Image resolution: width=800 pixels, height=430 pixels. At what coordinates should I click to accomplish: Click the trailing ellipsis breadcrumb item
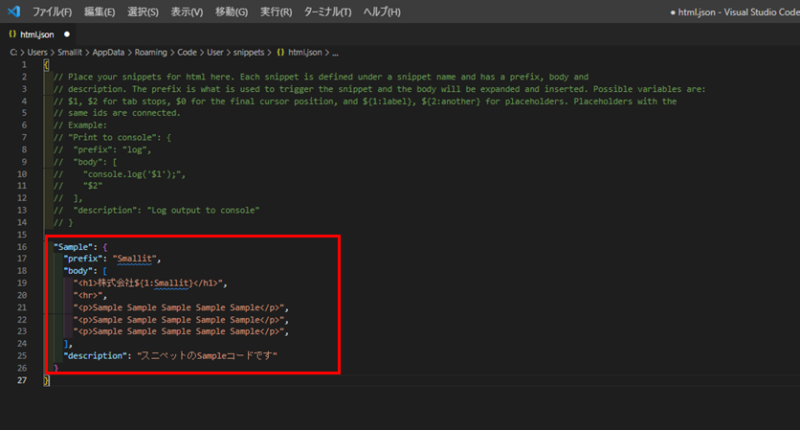(x=334, y=51)
